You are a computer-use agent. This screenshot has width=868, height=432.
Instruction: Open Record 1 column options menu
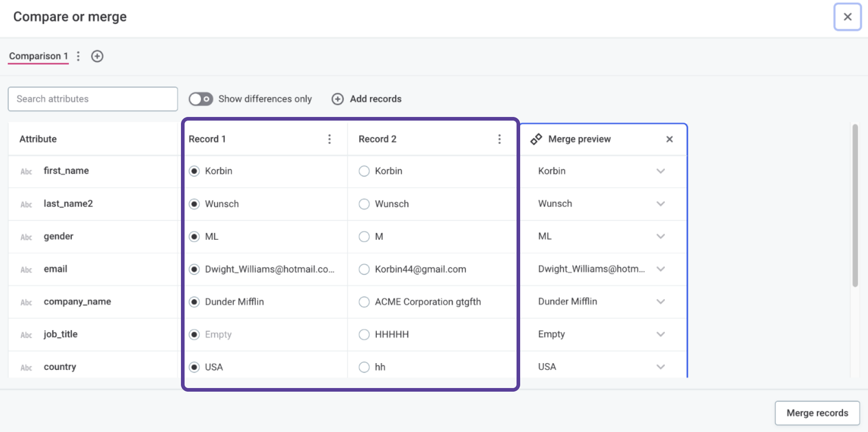(329, 139)
